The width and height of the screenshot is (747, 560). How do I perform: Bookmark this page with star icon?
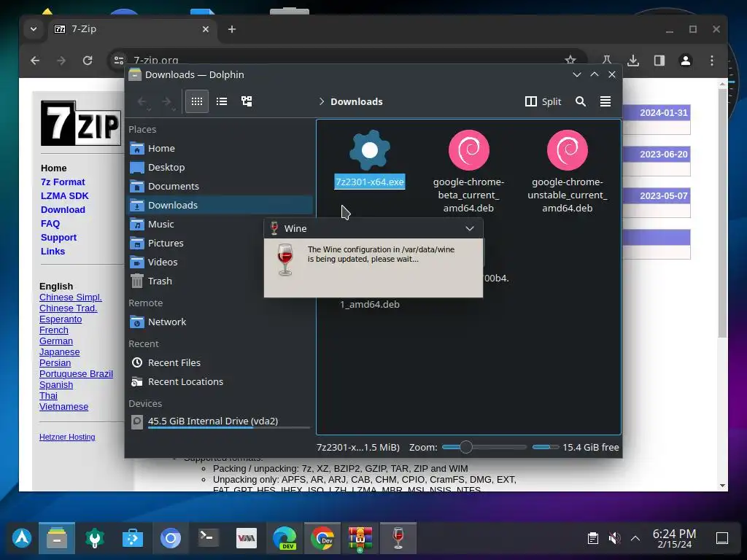(x=570, y=60)
